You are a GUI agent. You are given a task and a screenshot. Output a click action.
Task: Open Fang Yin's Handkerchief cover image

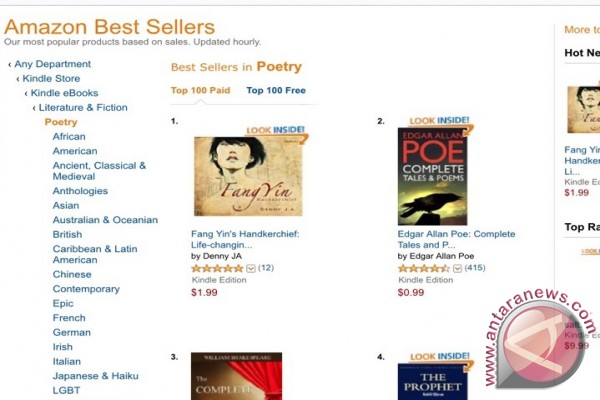point(248,176)
